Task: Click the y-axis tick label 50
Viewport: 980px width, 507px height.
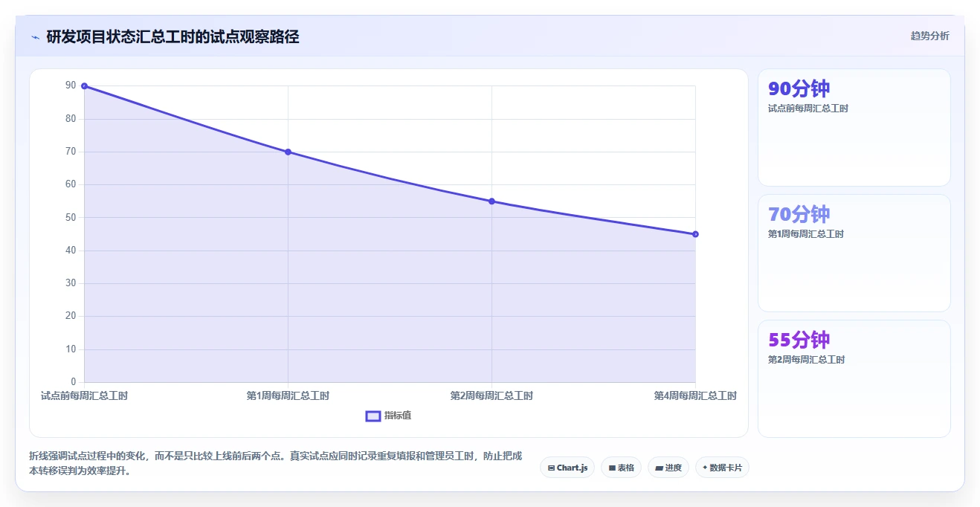Action: (x=71, y=217)
